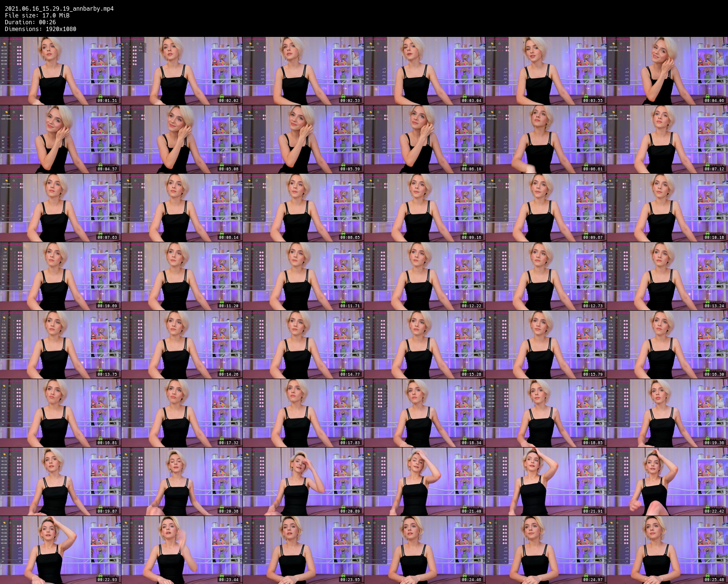Choose the frame stamped 00:12.22
Image resolution: width=728 pixels, height=584 pixels.
[424, 276]
